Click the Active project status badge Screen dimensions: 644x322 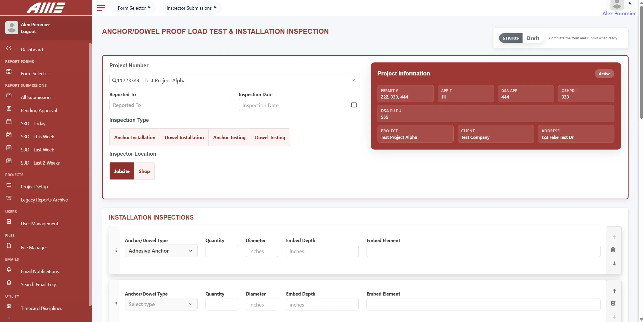point(604,74)
